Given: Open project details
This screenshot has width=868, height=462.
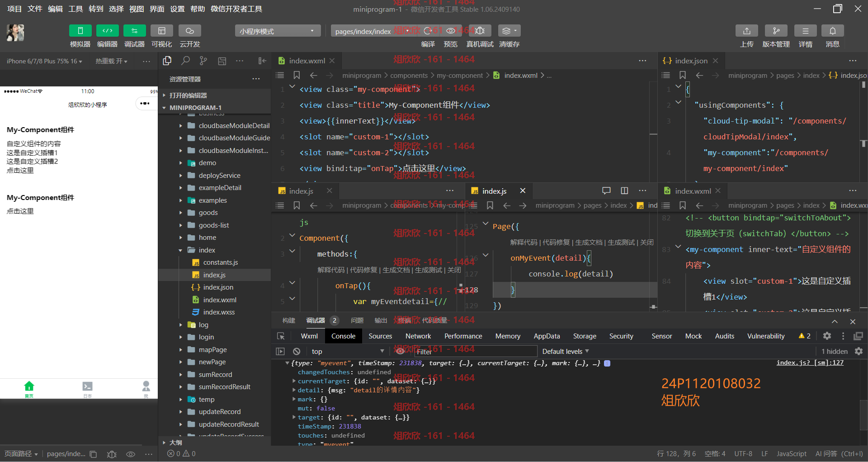Looking at the screenshot, I should point(805,31).
